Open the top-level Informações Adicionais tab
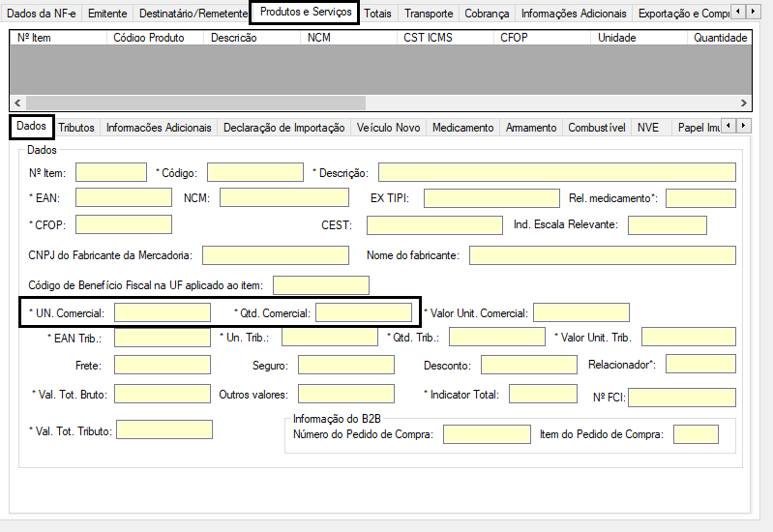The image size is (773, 532). 574,14
